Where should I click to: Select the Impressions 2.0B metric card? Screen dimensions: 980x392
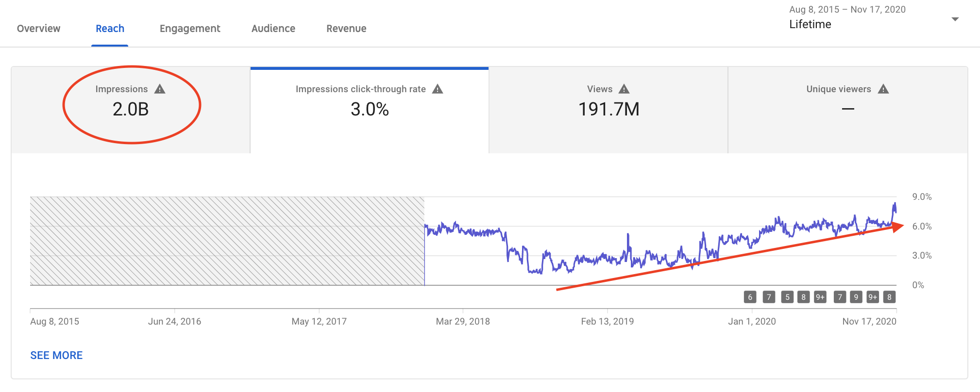pyautogui.click(x=131, y=110)
